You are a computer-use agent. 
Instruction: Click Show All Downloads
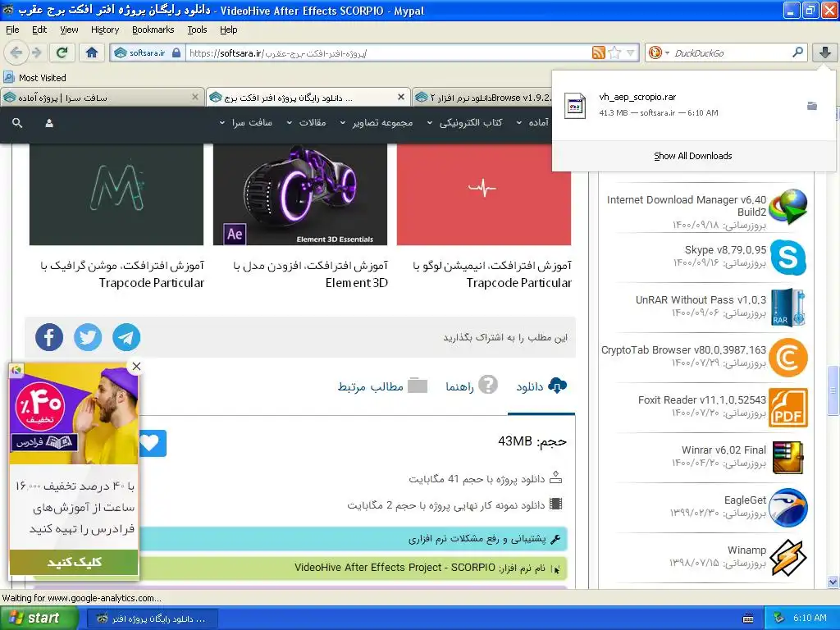[x=692, y=156]
